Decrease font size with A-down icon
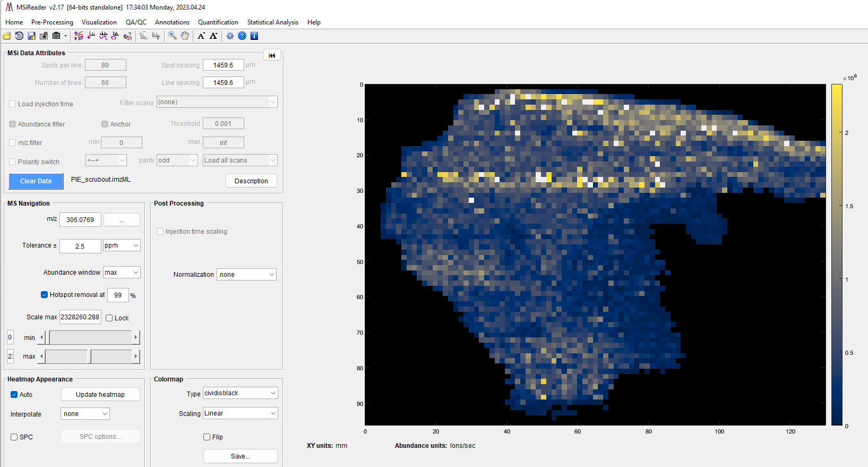Viewport: 868px width, 467px height. 201,36
